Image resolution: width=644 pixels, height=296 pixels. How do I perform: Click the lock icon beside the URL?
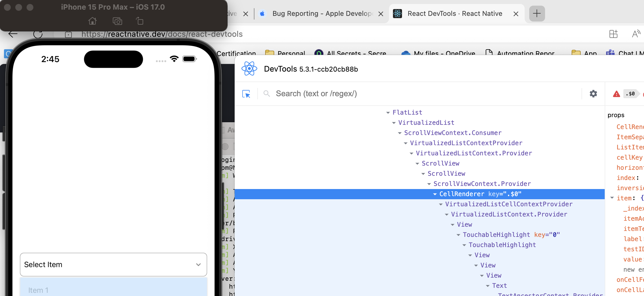coord(68,35)
